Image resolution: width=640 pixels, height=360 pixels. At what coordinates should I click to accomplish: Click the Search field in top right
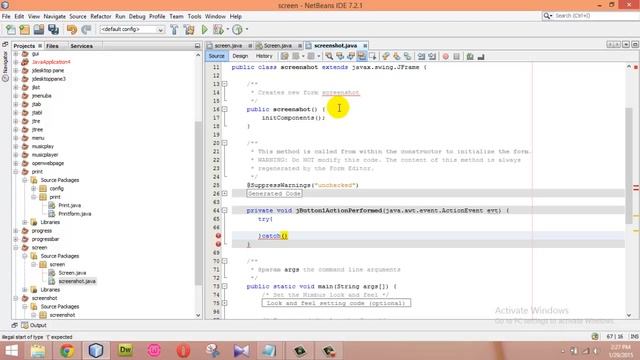tap(590, 16)
